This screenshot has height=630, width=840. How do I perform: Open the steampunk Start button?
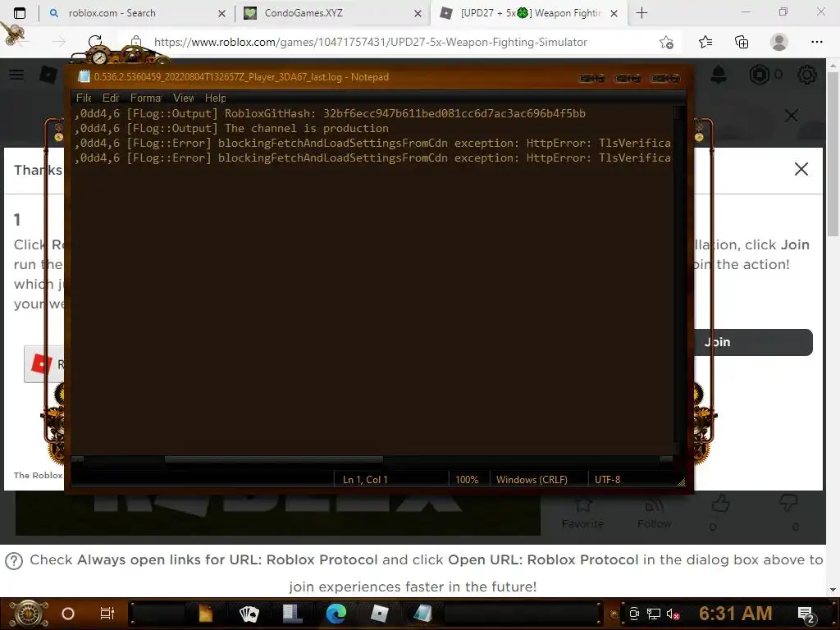[28, 614]
